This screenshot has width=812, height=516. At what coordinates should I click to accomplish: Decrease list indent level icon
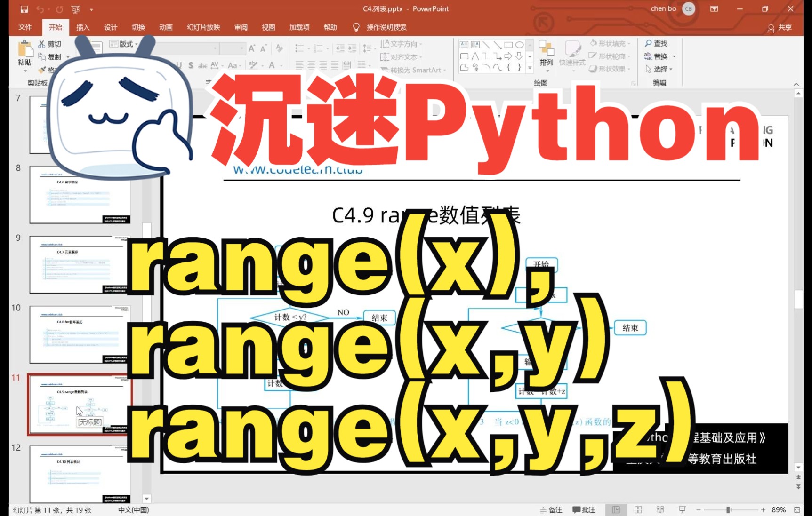[x=340, y=48]
